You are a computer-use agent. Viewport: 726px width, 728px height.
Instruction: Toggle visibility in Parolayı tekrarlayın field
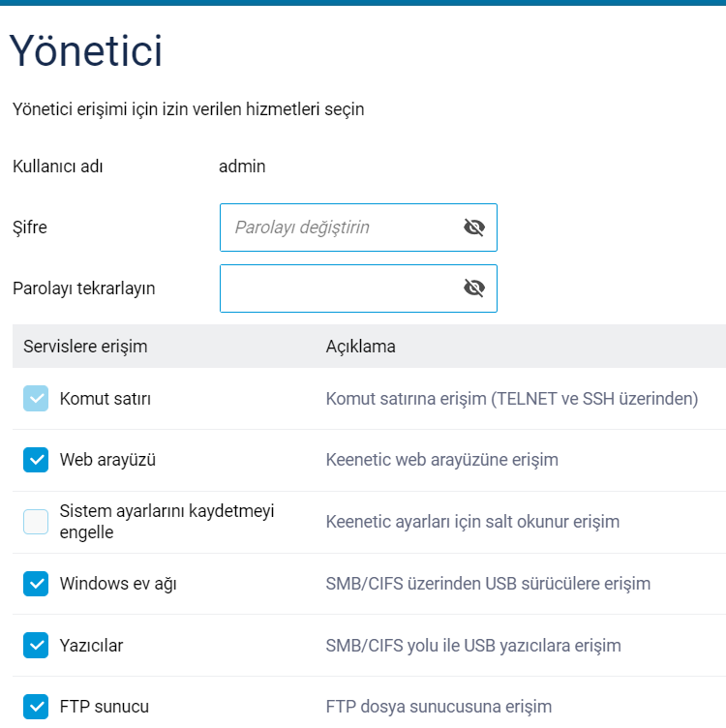click(x=474, y=288)
